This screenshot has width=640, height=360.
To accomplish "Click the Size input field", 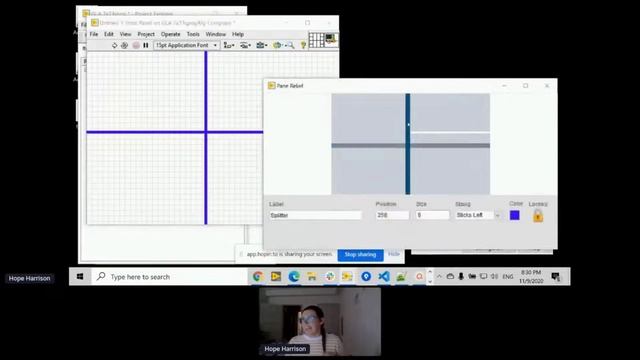I will [x=432, y=215].
